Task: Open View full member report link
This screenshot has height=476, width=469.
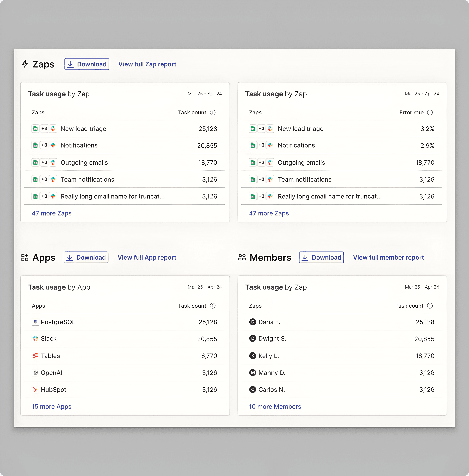Action: (388, 258)
